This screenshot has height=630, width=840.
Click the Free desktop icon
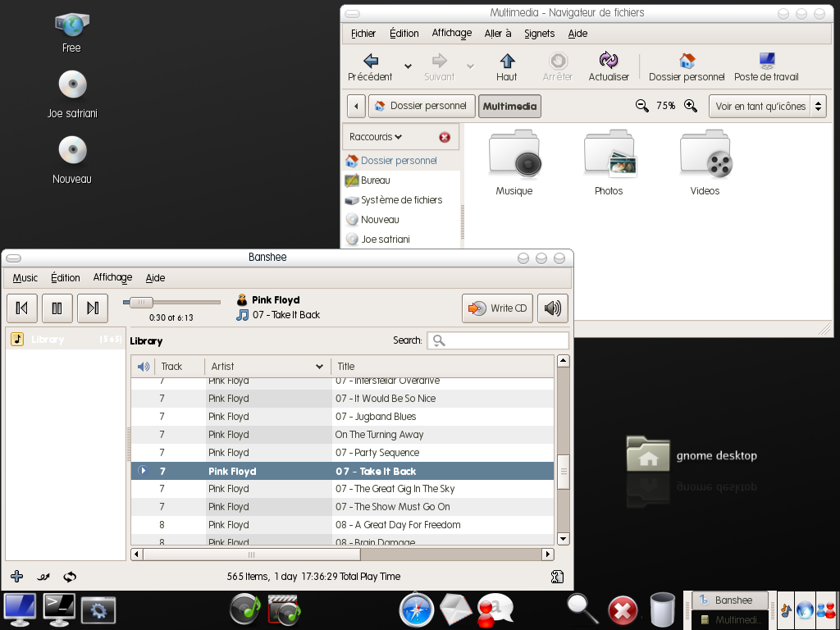point(72,33)
